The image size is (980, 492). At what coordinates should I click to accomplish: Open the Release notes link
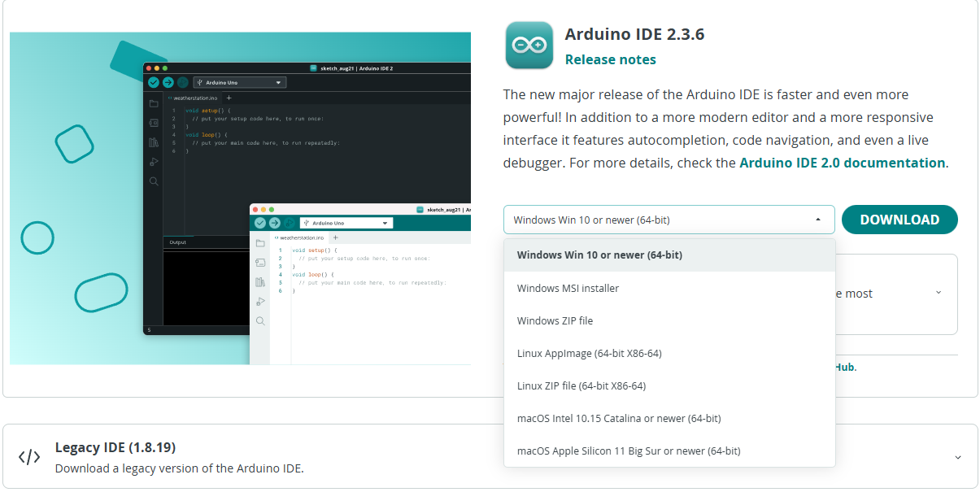click(x=610, y=59)
